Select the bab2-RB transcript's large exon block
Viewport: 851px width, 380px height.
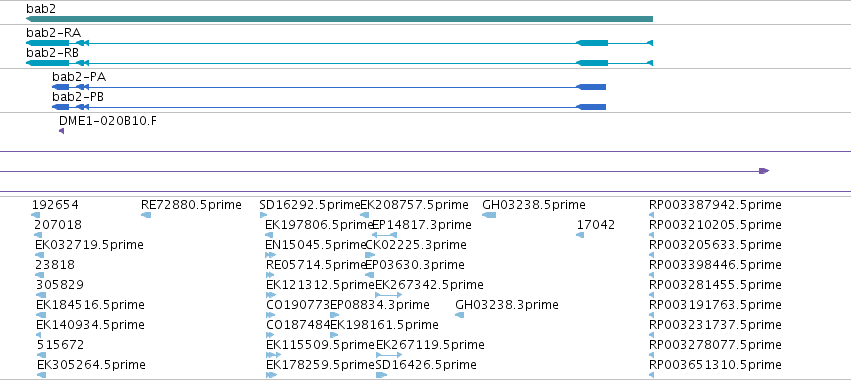(x=592, y=63)
